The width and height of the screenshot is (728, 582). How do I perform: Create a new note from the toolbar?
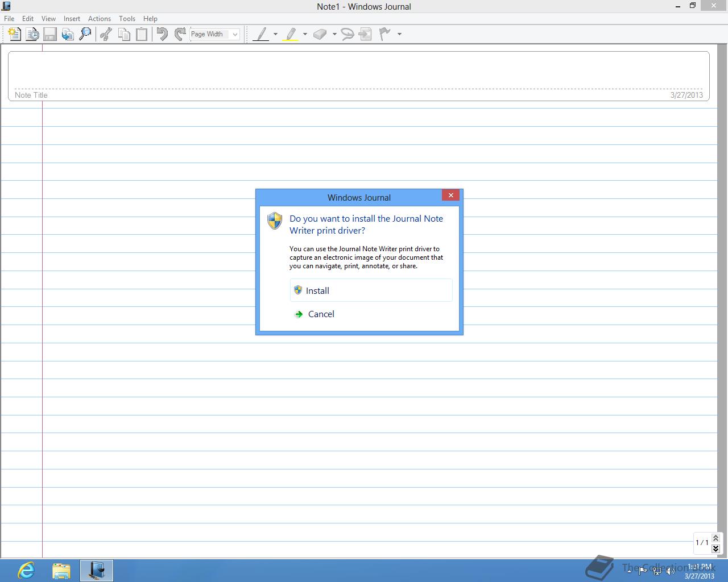click(x=15, y=34)
